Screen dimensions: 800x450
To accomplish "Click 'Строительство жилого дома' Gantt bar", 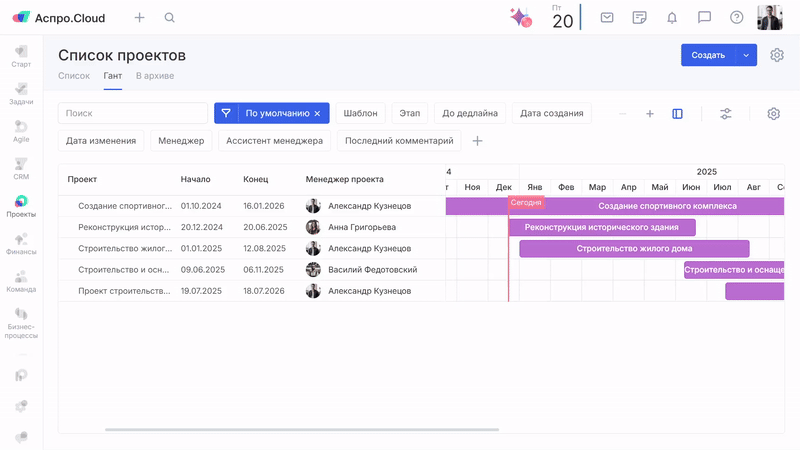I will (x=634, y=248).
